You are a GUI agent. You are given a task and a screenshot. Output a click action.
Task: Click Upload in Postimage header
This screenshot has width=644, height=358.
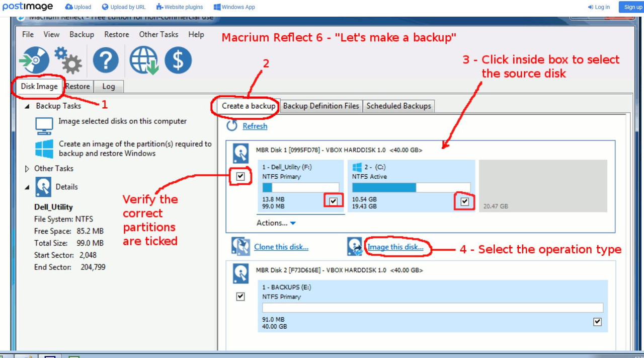click(x=78, y=7)
